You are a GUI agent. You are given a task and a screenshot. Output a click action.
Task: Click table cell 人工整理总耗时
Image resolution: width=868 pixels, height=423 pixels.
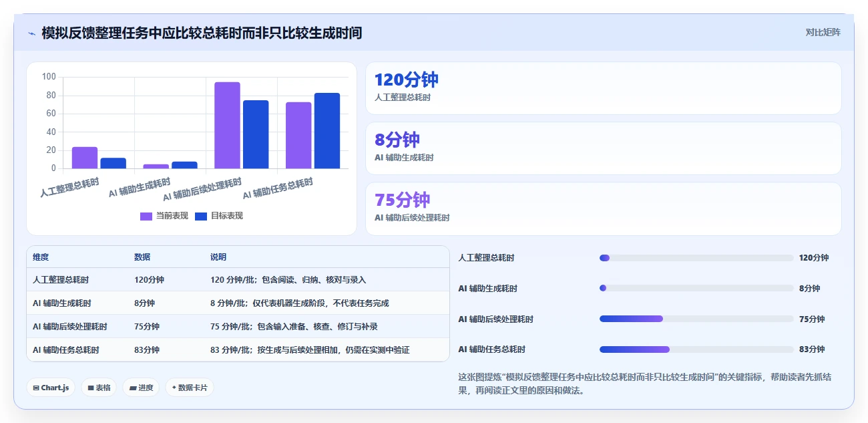[61, 280]
